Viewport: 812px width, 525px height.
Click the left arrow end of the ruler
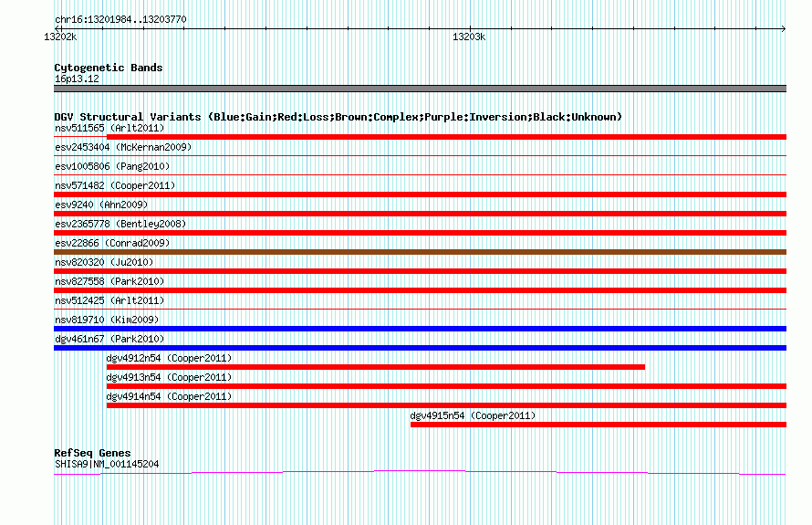click(57, 28)
